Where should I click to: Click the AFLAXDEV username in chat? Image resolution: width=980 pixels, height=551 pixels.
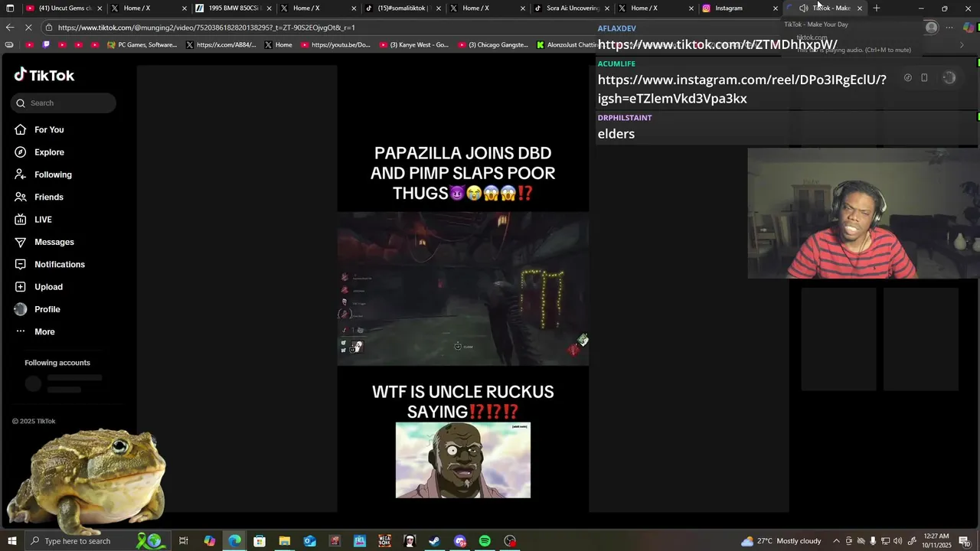(x=616, y=28)
